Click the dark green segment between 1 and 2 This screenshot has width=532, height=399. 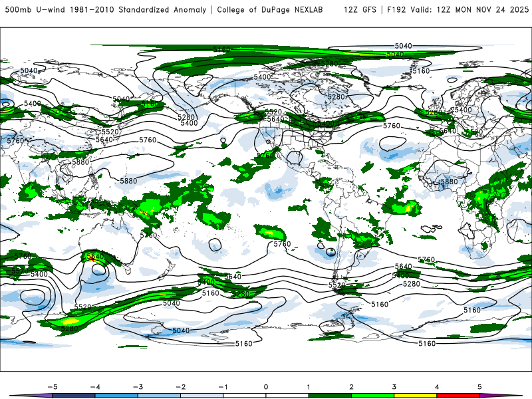[330, 396]
